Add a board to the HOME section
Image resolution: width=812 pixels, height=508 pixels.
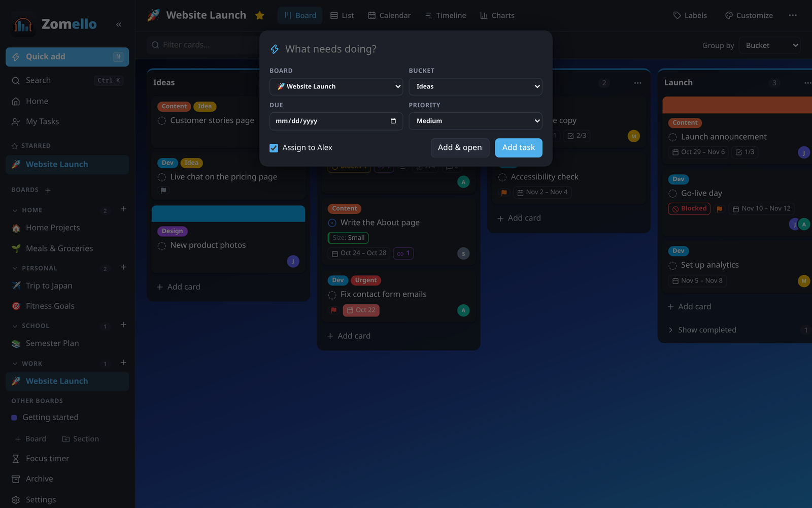click(x=123, y=209)
